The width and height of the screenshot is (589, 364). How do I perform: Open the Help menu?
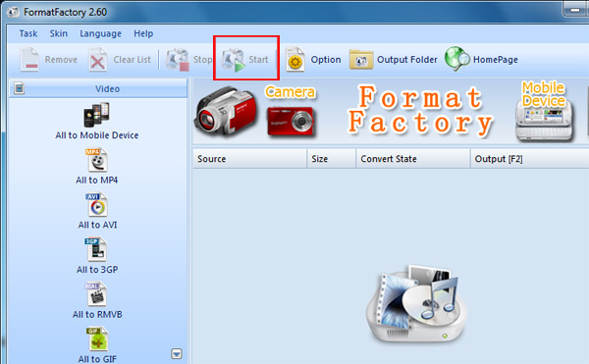(x=143, y=33)
